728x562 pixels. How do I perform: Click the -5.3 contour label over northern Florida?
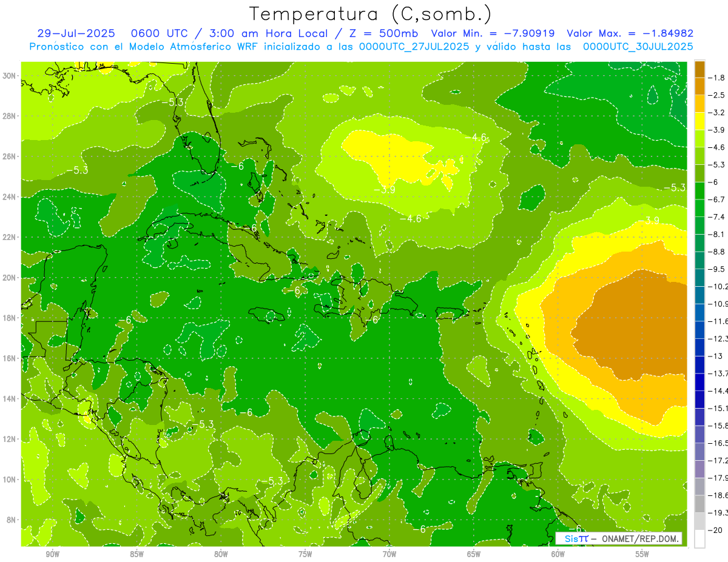pyautogui.click(x=172, y=102)
